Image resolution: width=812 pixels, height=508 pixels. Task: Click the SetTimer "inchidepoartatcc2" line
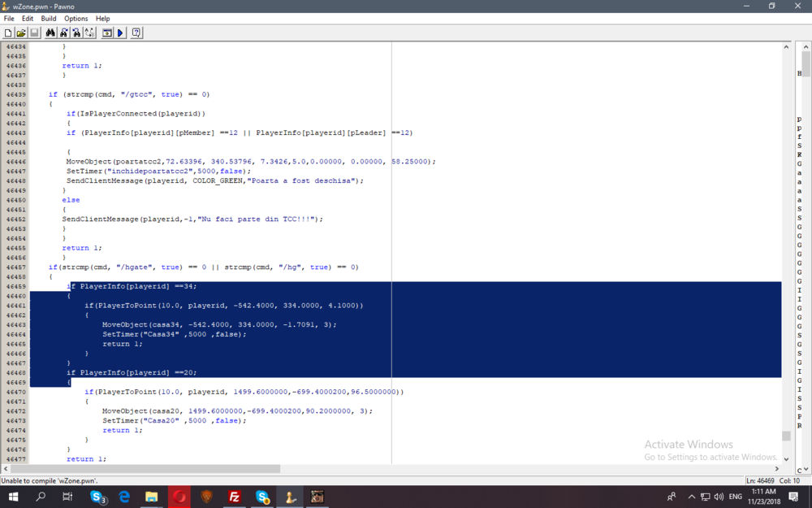click(158, 171)
